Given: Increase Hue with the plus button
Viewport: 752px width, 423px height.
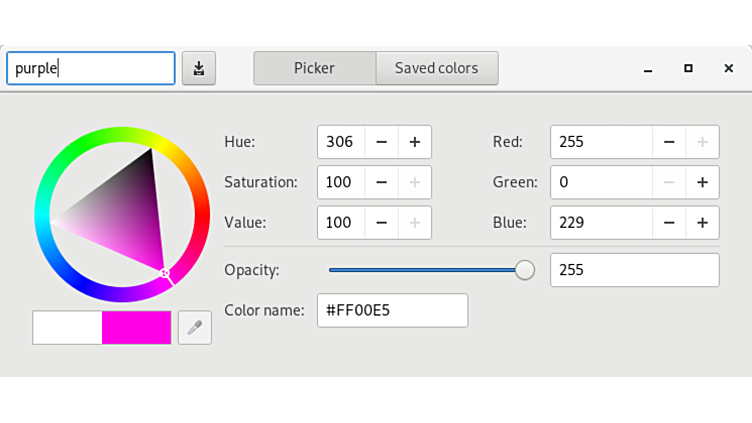Looking at the screenshot, I should [415, 142].
